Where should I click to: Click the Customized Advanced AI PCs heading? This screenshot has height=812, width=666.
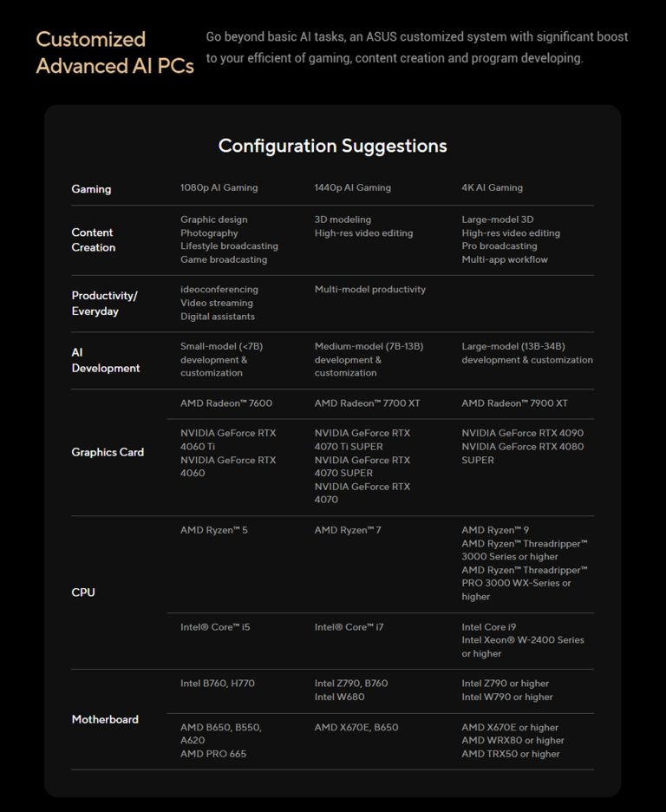114,53
